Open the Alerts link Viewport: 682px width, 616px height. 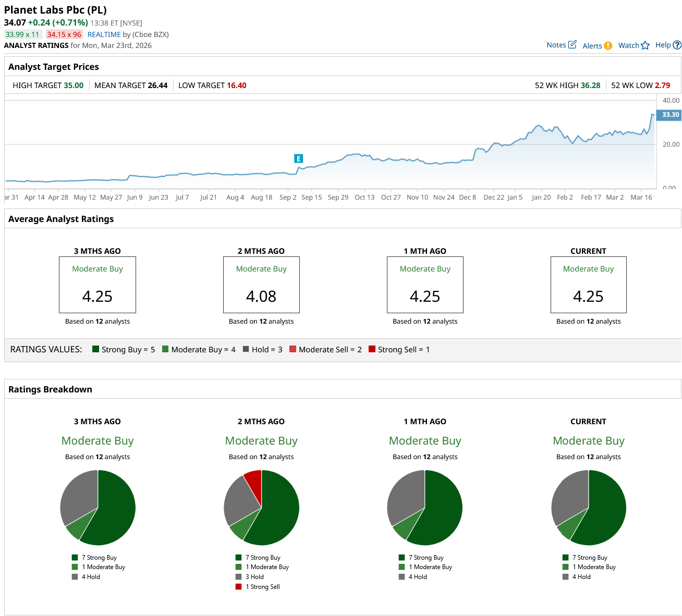[592, 46]
